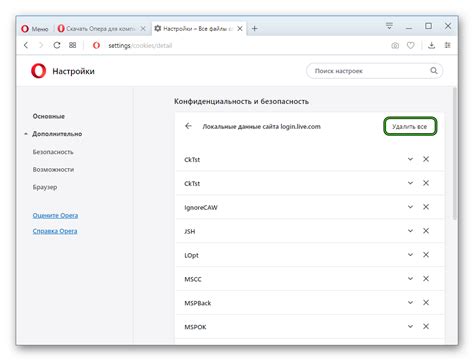Reload the page
474x361 pixels.
click(x=57, y=45)
